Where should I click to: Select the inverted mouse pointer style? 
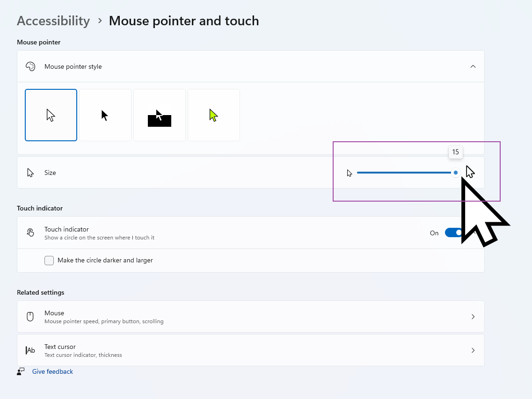point(160,115)
